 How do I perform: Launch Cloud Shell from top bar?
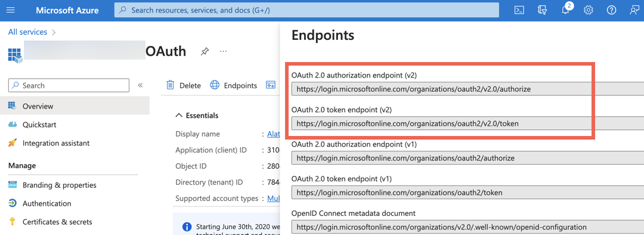pos(519,10)
